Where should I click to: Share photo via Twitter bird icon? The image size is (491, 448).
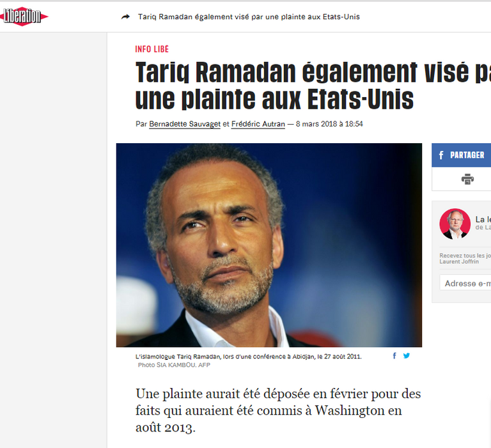(x=407, y=355)
